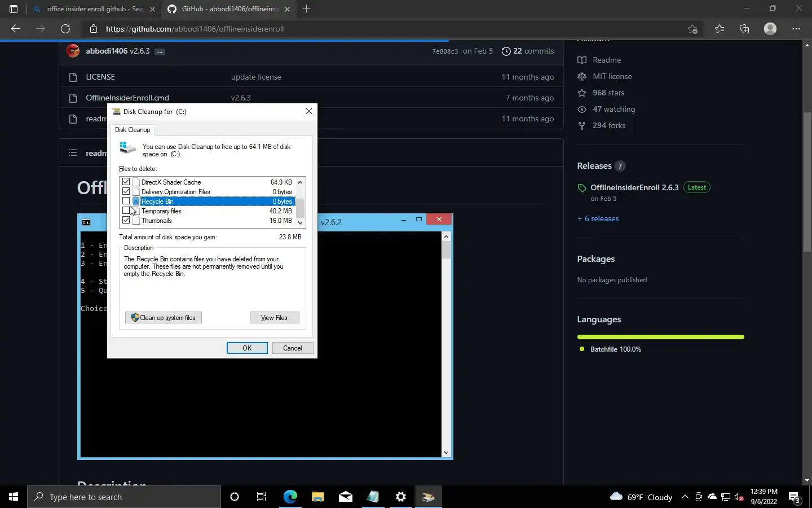Close the Disk Cleanup dialog
The width and height of the screenshot is (812, 508).
[308, 111]
